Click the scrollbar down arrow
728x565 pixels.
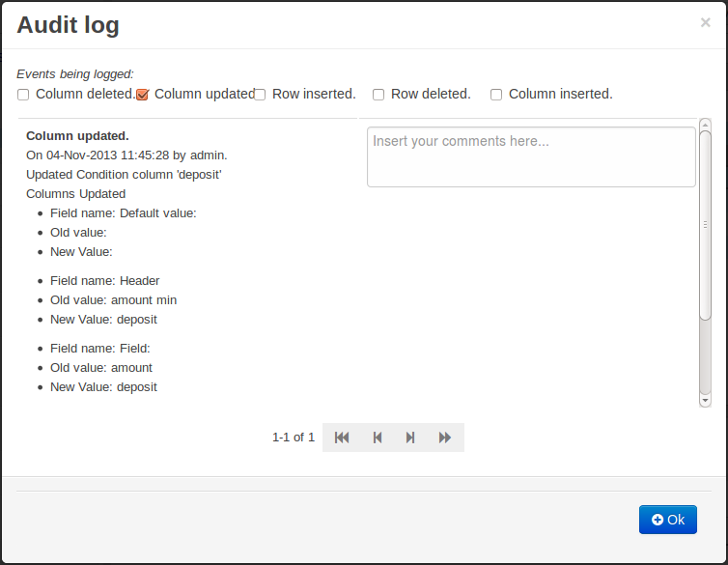pyautogui.click(x=705, y=400)
